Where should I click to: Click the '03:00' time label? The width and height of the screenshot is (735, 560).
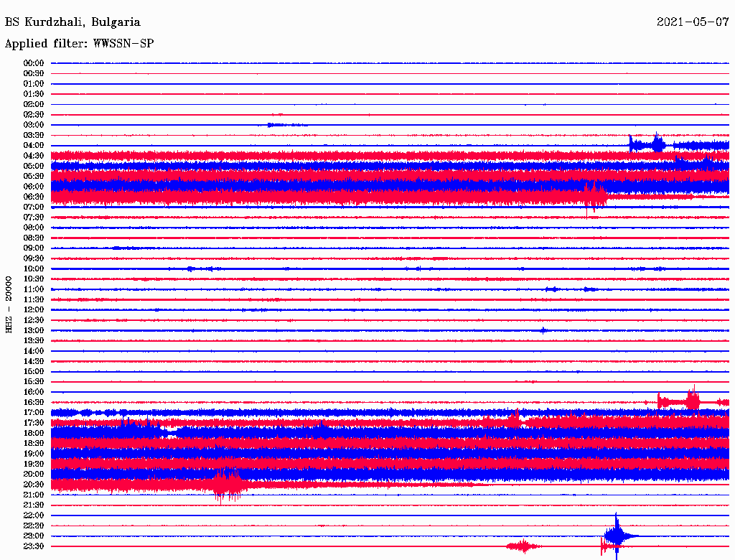pos(34,125)
